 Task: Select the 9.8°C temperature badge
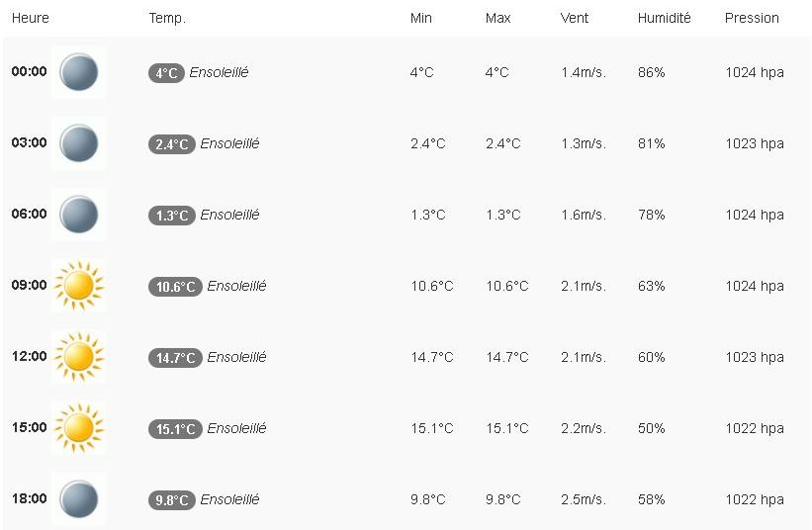[x=171, y=500]
